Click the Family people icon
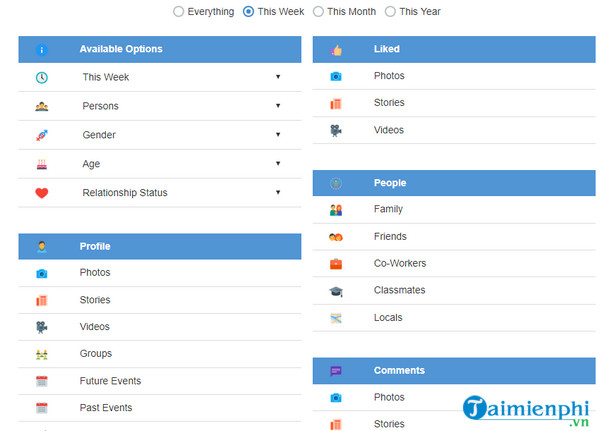Image resolution: width=600 pixels, height=431 pixels. 336,210
